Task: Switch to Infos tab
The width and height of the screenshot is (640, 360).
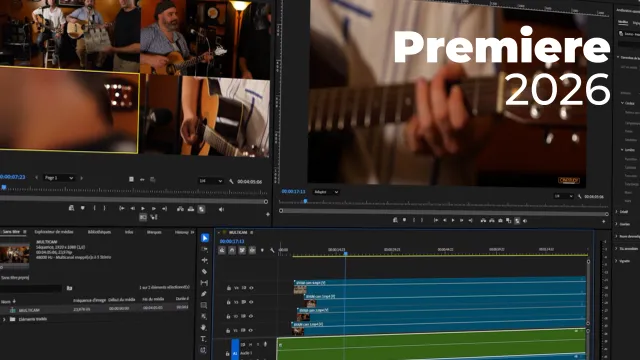Action: [129, 232]
